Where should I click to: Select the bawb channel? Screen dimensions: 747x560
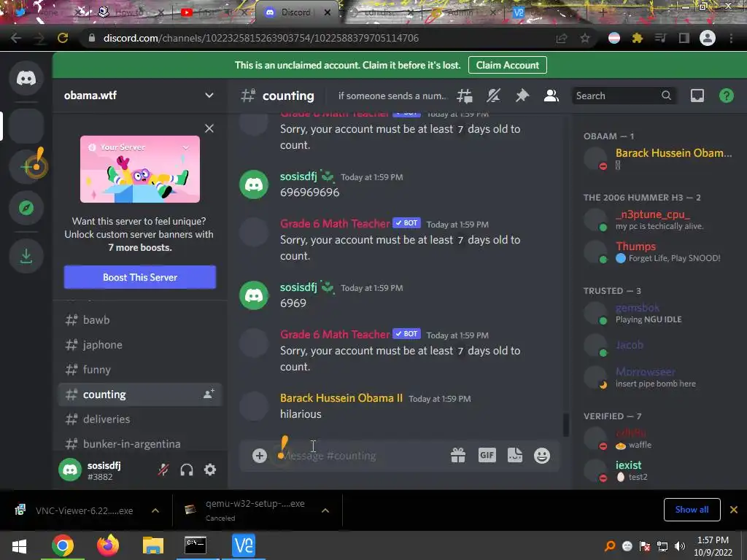[139, 320]
